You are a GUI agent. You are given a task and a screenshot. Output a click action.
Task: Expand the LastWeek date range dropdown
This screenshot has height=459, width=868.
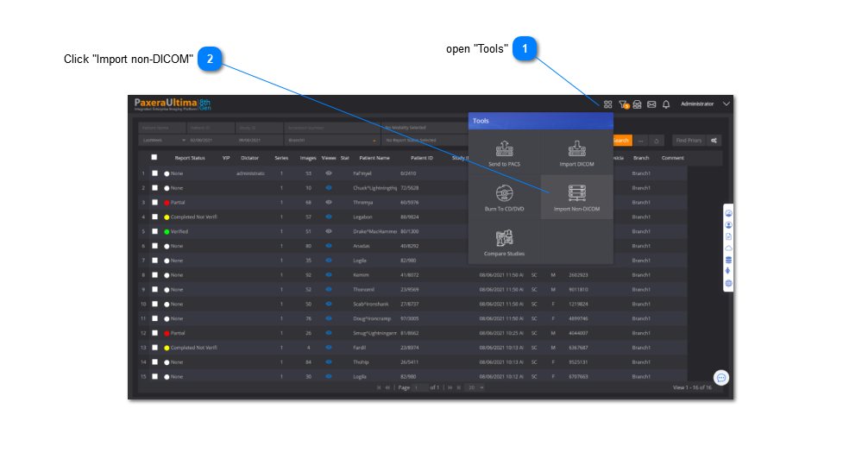pyautogui.click(x=162, y=140)
